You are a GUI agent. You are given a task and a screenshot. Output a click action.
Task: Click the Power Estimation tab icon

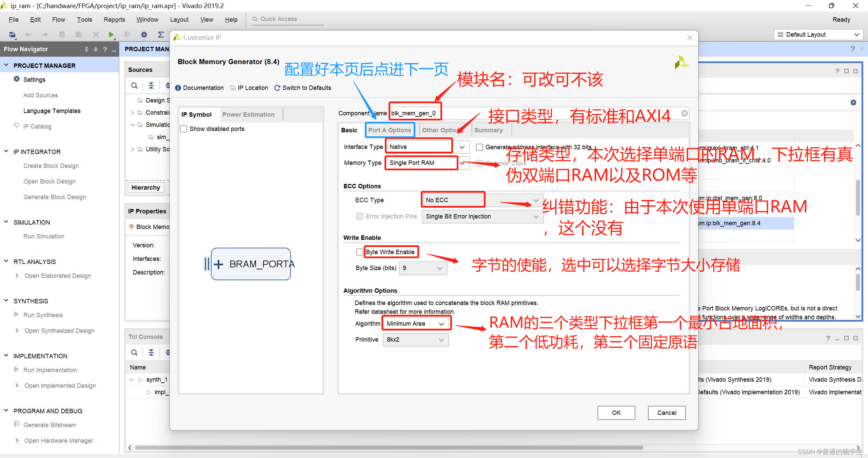[x=248, y=114]
